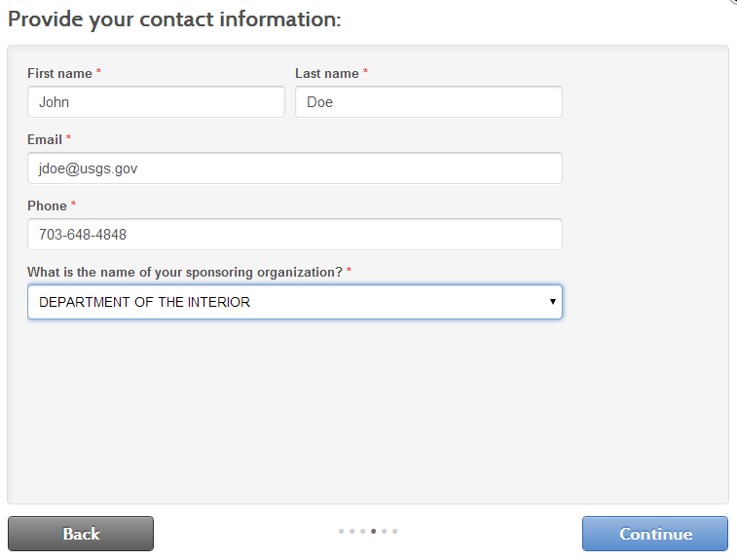Select the last step indicator dot
Image resolution: width=737 pixels, height=560 pixels.
point(395,532)
